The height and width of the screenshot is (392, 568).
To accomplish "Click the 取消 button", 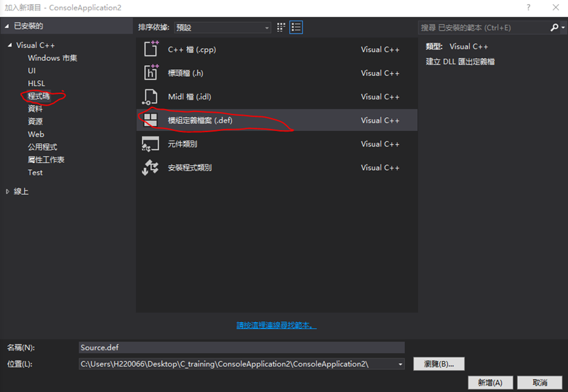I will pyautogui.click(x=540, y=382).
